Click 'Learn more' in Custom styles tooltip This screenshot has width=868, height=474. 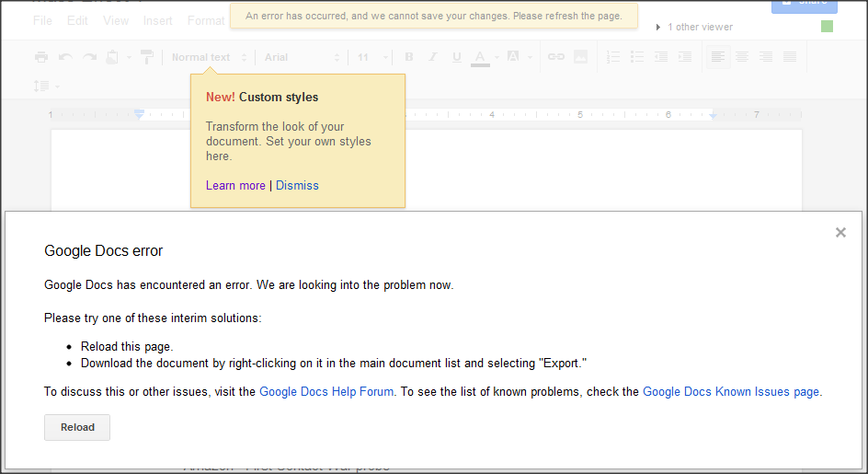(x=235, y=186)
